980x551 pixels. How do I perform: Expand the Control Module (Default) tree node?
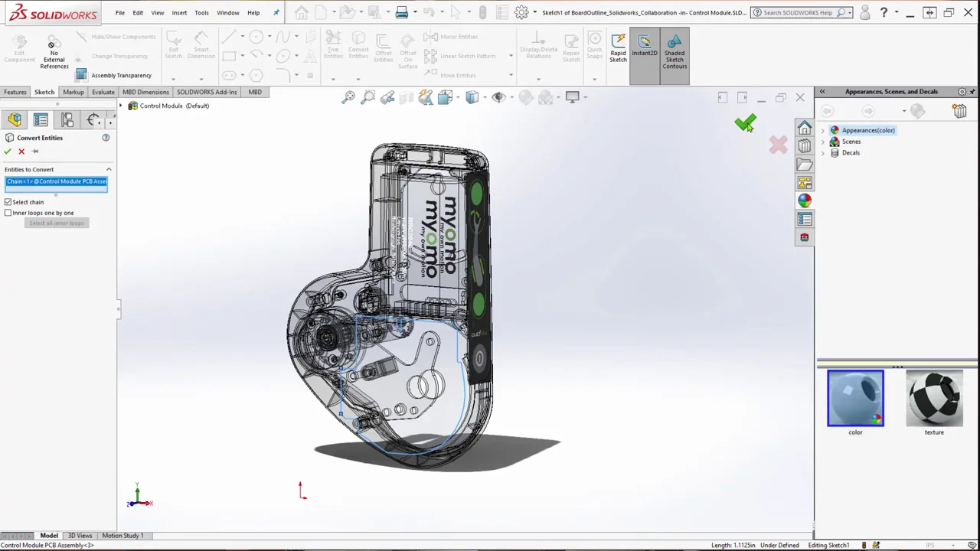pos(121,106)
